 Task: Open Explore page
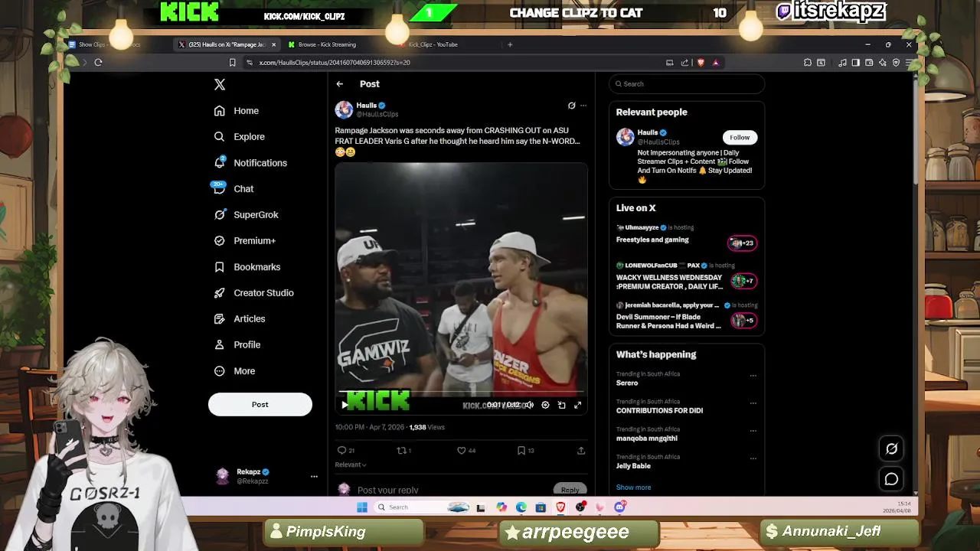click(x=240, y=137)
